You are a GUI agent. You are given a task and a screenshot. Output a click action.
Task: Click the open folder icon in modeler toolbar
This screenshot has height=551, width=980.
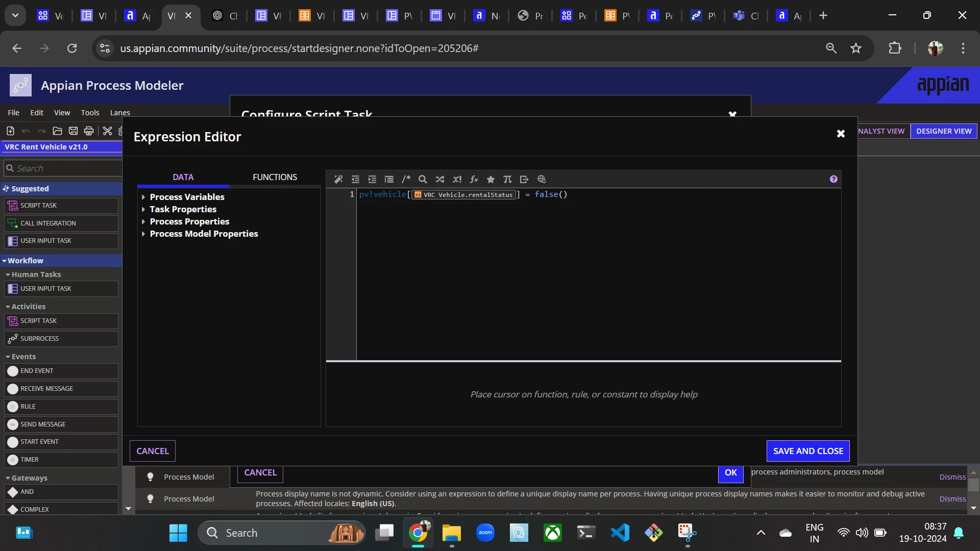pos(58,131)
